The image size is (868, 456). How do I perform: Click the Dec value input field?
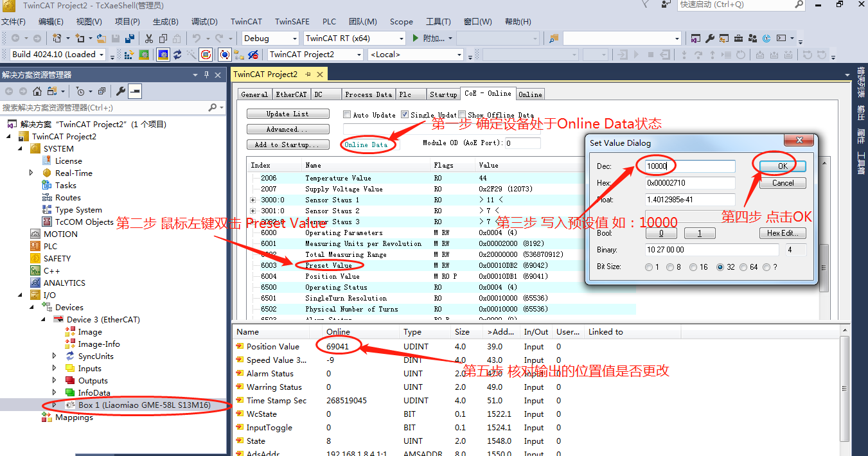(690, 166)
